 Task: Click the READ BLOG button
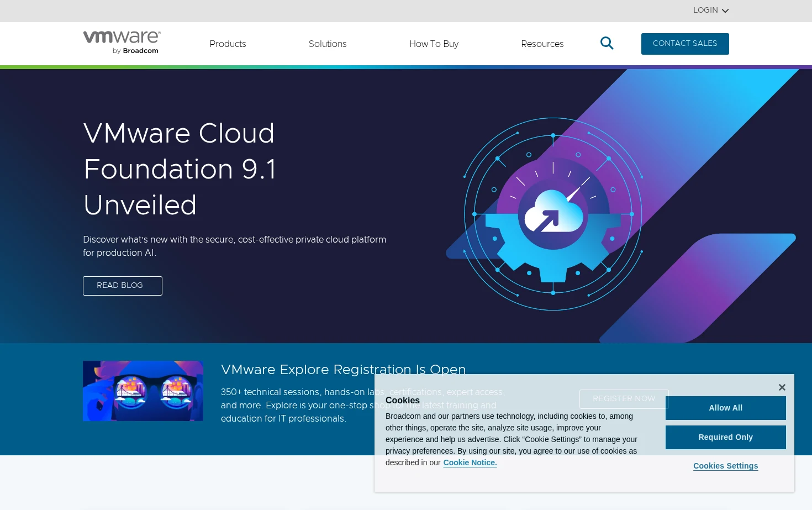[x=123, y=286]
